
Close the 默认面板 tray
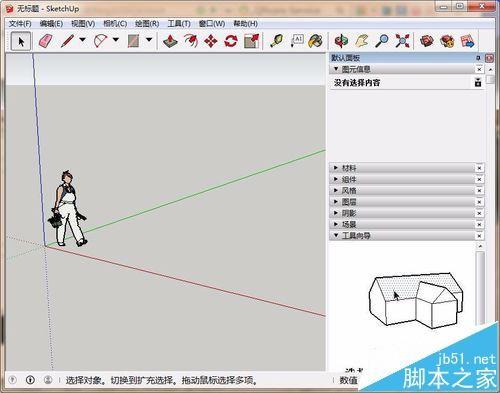click(489, 58)
